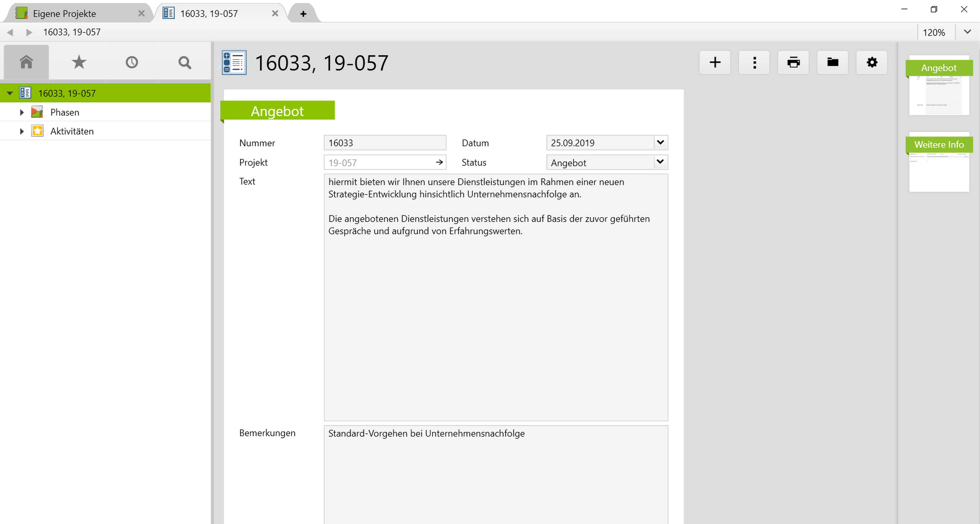Create a new entry with the plus icon
This screenshot has height=524, width=980.
tap(715, 62)
